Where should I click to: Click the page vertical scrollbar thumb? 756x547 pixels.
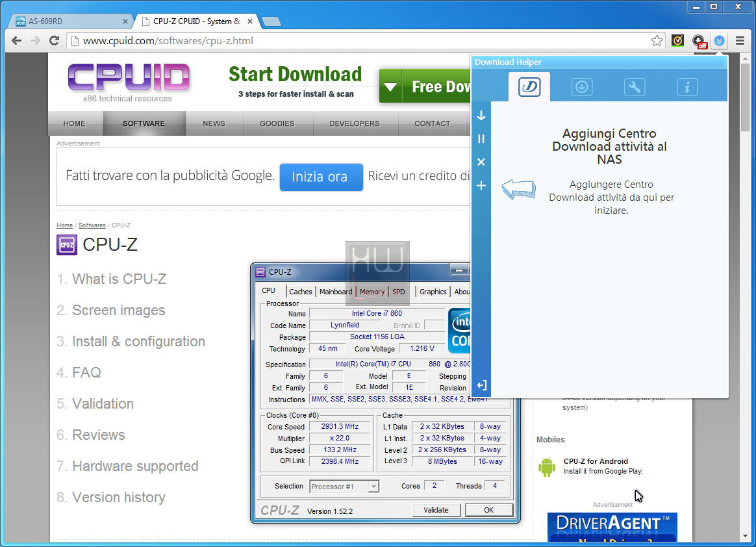tap(746, 97)
